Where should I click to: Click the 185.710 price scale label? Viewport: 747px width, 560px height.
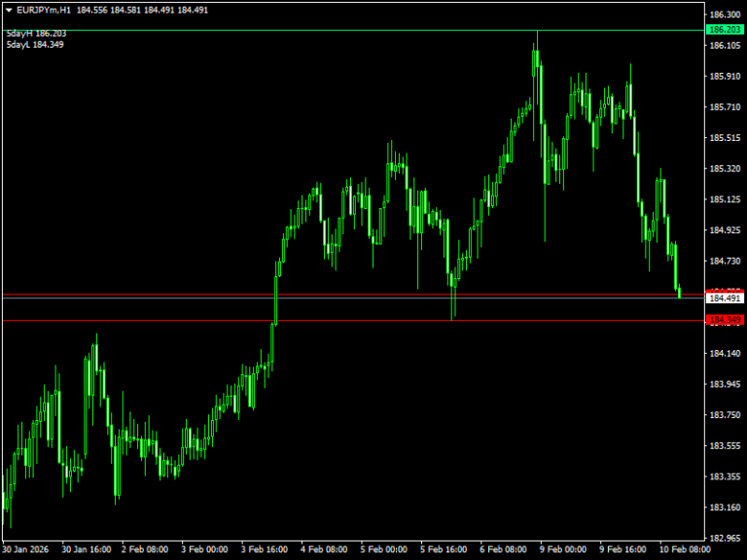coord(725,107)
